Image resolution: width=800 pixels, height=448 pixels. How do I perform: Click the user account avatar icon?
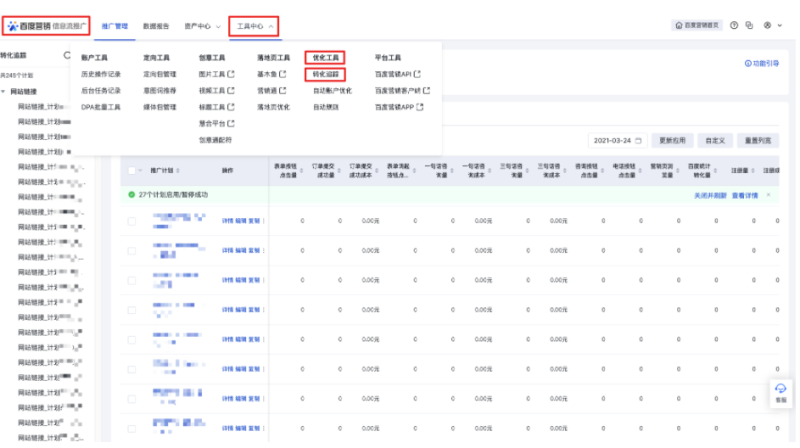click(766, 25)
